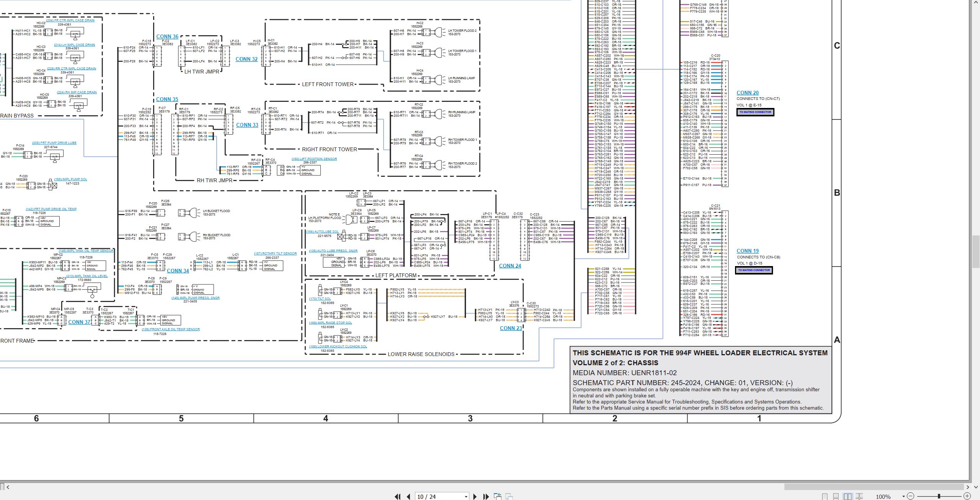980x500 pixels.
Task: Click the horizontal scrollbar right arrow
Action: [967, 487]
